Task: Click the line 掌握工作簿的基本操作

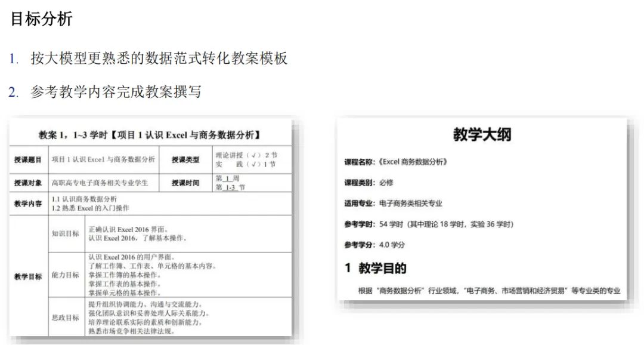Action: point(125,275)
